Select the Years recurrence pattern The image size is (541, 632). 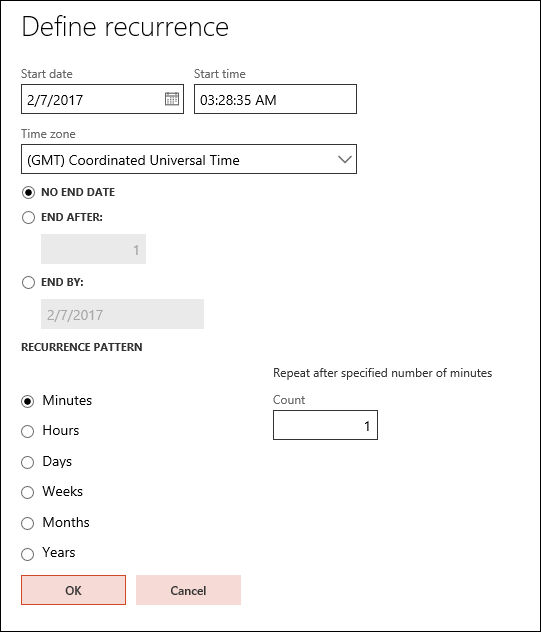(x=27, y=554)
